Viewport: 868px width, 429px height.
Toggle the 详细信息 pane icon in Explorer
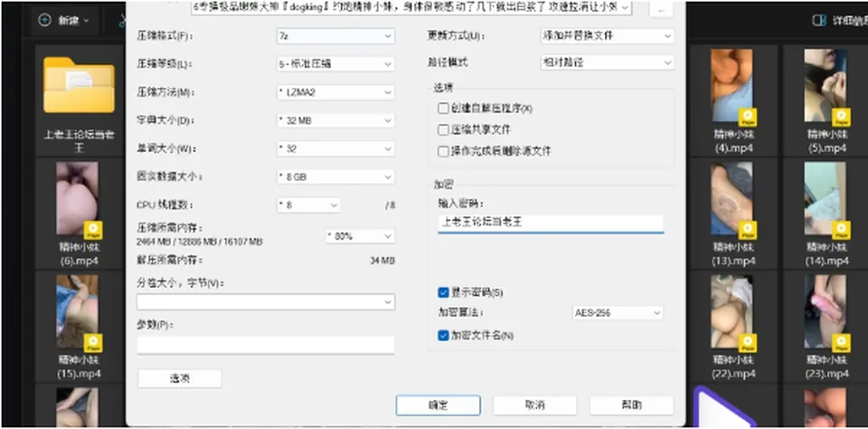tap(819, 21)
